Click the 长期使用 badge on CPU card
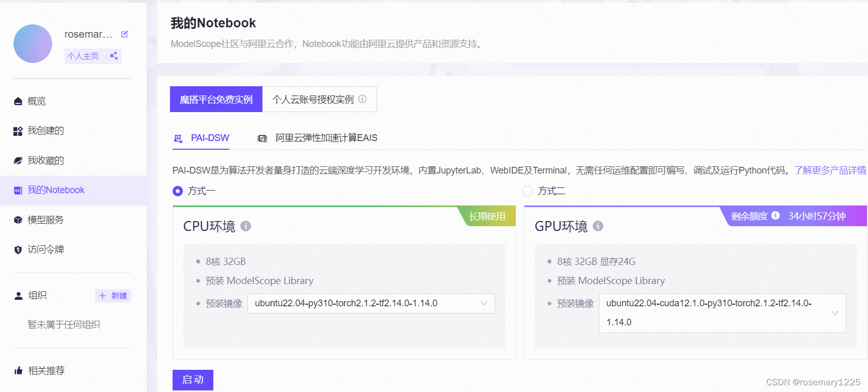Viewport: 868px width, 392px height. [487, 216]
